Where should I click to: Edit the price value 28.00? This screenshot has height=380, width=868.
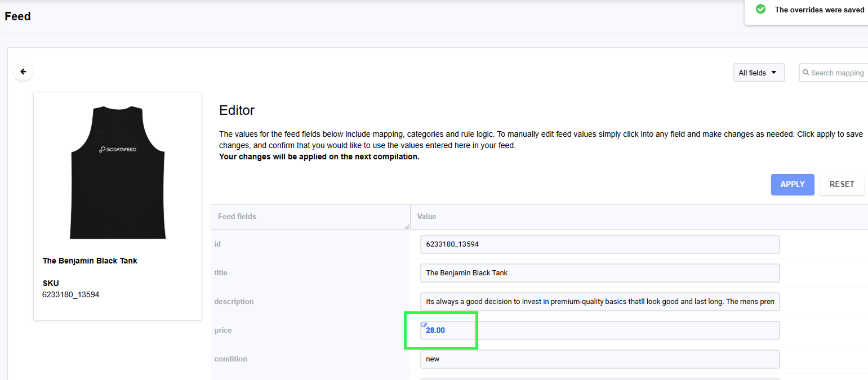click(x=599, y=330)
